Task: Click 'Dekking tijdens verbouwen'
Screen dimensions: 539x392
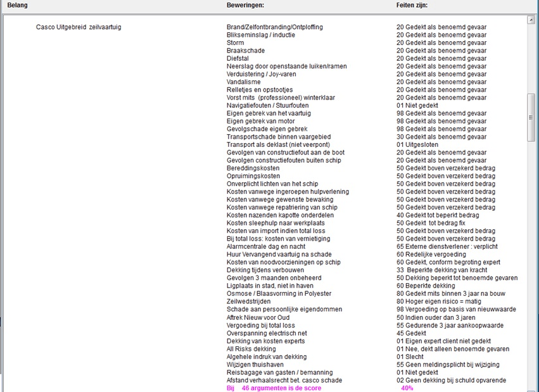Action: click(265, 270)
